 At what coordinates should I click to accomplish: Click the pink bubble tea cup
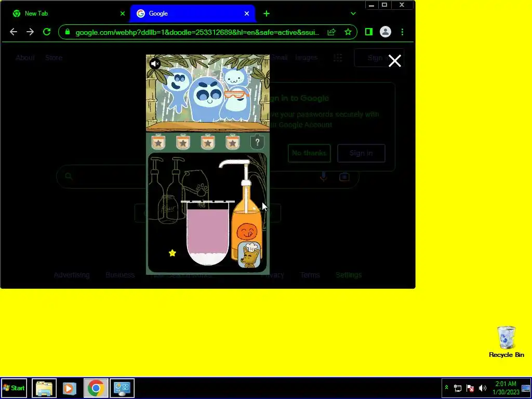208,233
